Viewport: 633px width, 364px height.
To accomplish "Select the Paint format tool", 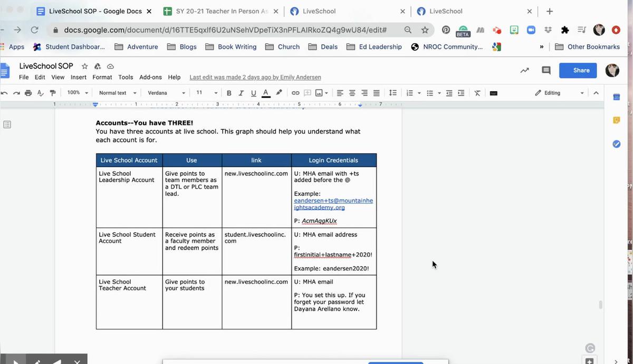I will (x=53, y=93).
